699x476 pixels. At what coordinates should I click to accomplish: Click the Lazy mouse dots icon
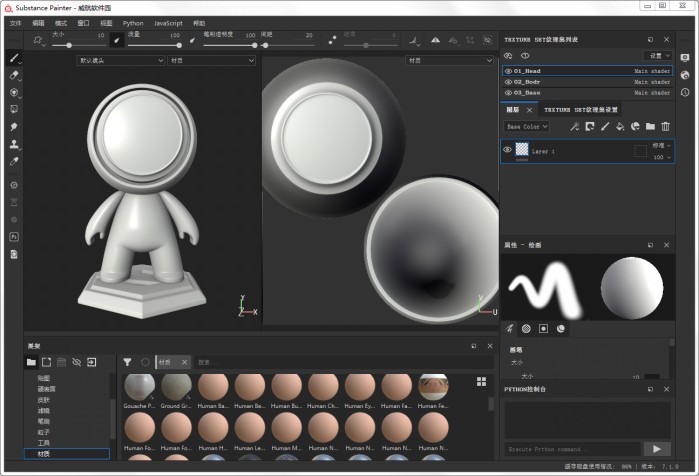[x=332, y=40]
